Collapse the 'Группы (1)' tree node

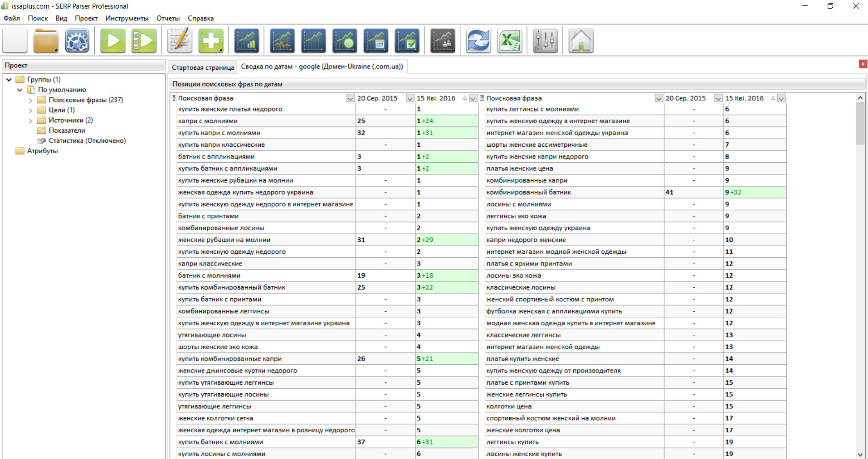pyautogui.click(x=9, y=80)
